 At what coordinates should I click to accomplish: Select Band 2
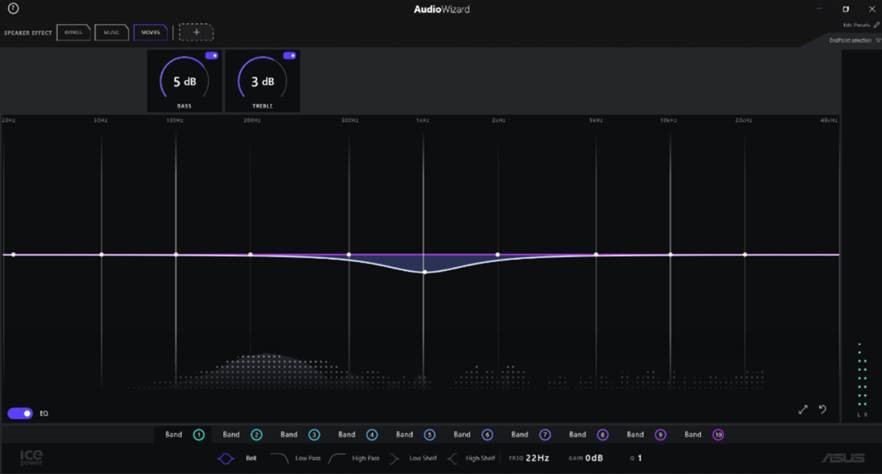(x=242, y=435)
